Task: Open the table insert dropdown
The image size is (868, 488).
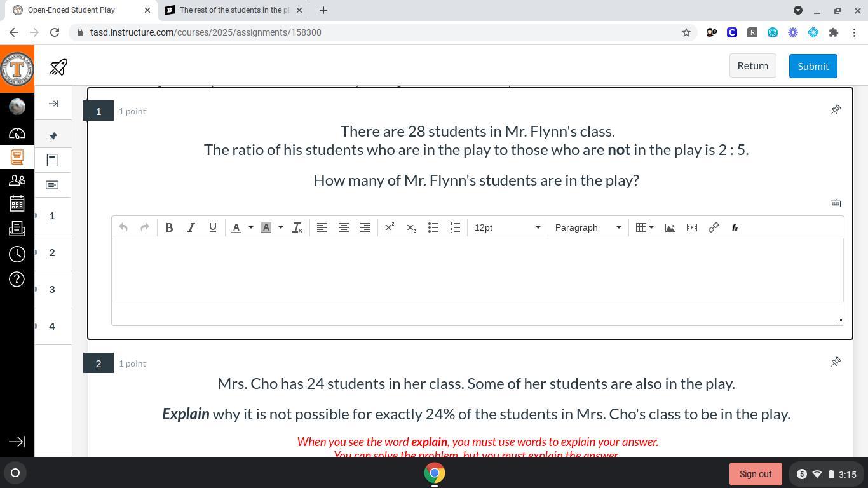Action: click(644, 227)
